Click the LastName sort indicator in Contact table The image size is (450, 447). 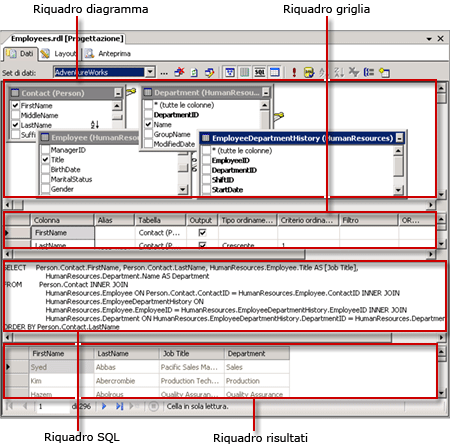click(x=95, y=125)
